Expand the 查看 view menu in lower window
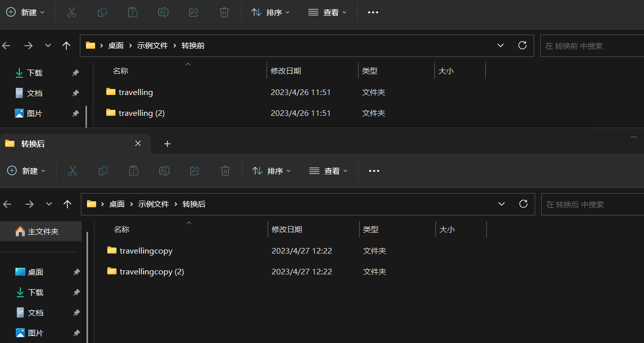644x343 pixels. point(329,171)
